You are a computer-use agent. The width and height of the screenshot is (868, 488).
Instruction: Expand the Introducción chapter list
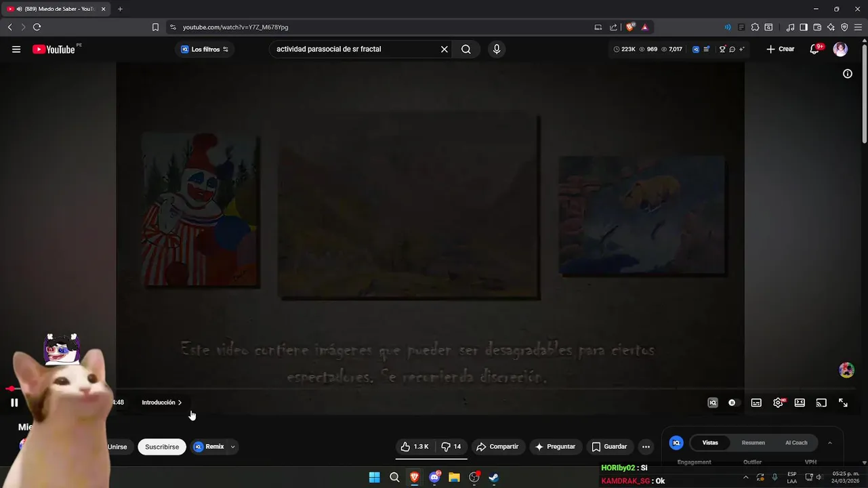click(x=162, y=403)
